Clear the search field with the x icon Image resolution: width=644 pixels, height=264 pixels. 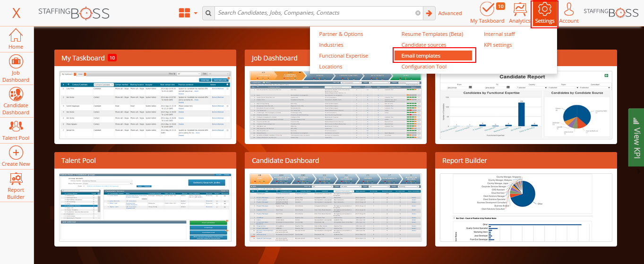[x=418, y=13]
